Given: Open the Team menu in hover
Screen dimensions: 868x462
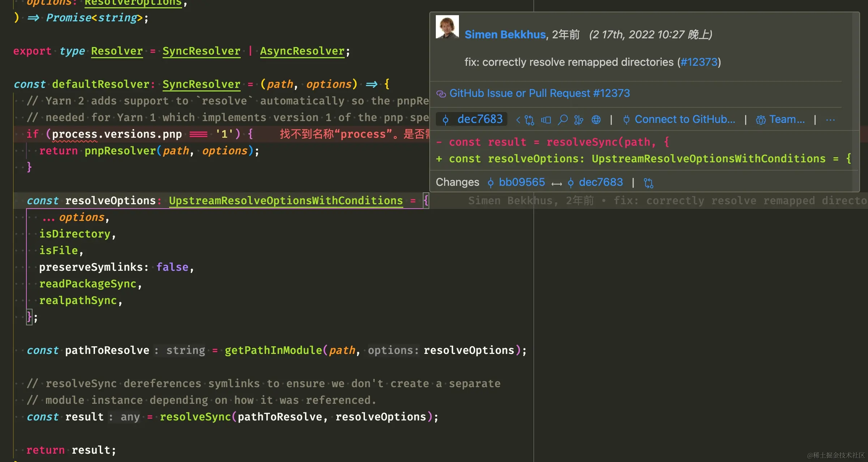Looking at the screenshot, I should 786,119.
